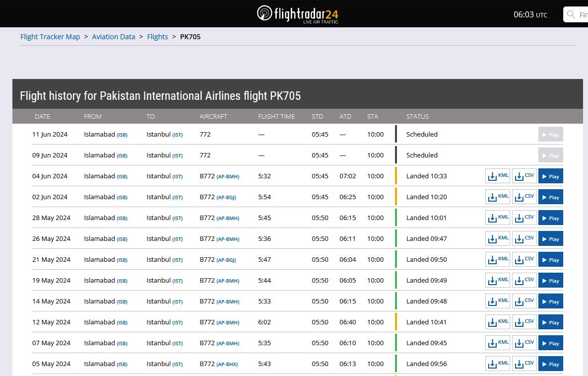Viewport: 588px width, 376px height.
Task: Click PK705 in the breadcrumb
Action: tap(190, 37)
